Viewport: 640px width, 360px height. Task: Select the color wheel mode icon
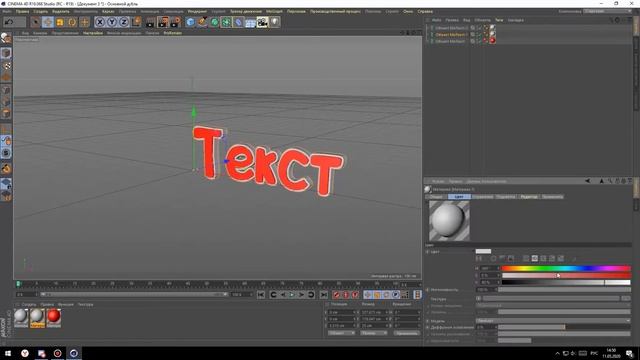493,258
